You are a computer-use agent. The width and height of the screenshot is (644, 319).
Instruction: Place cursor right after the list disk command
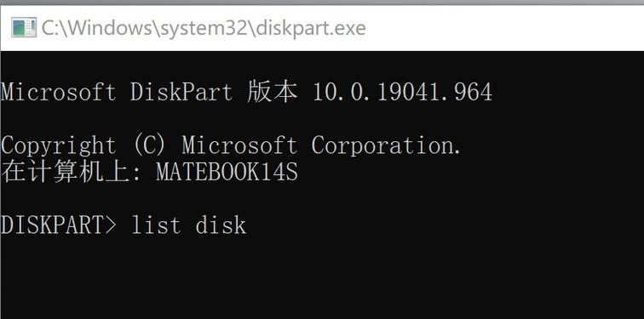click(x=248, y=225)
